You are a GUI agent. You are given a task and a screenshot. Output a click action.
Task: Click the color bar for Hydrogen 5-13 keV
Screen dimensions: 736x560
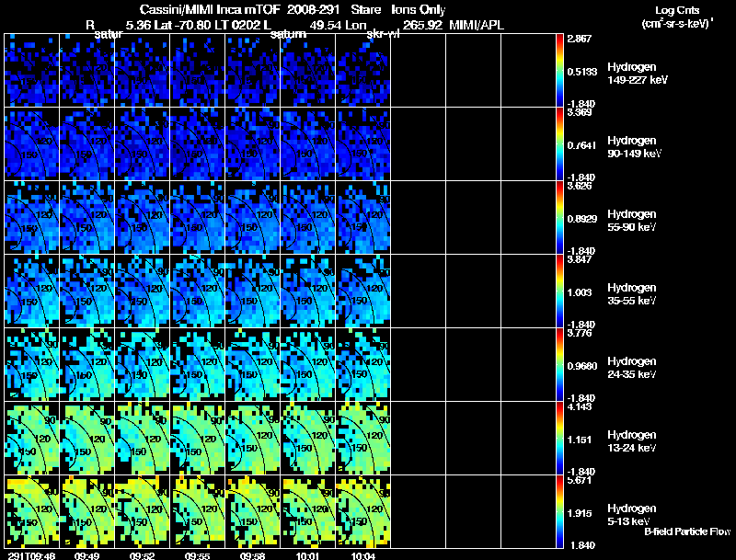(x=559, y=512)
